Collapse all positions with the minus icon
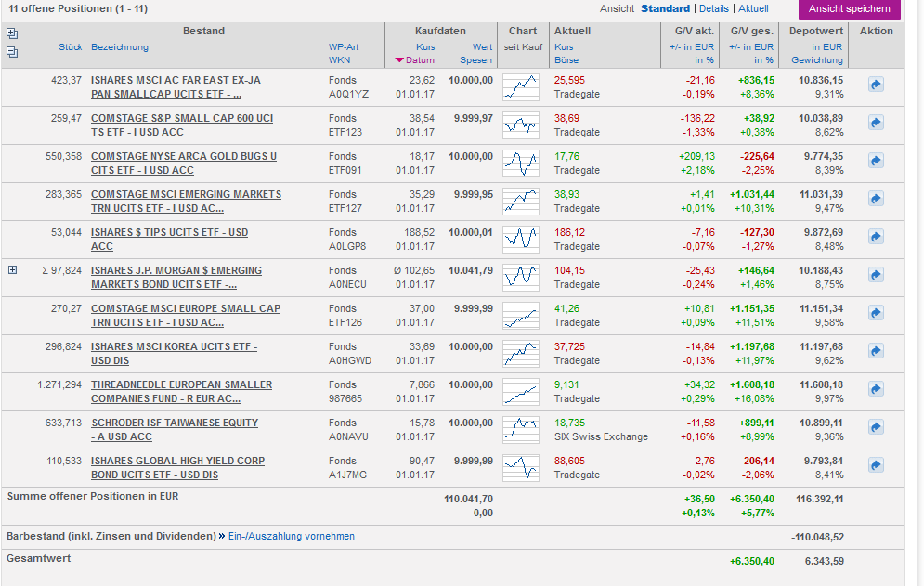 pyautogui.click(x=12, y=52)
